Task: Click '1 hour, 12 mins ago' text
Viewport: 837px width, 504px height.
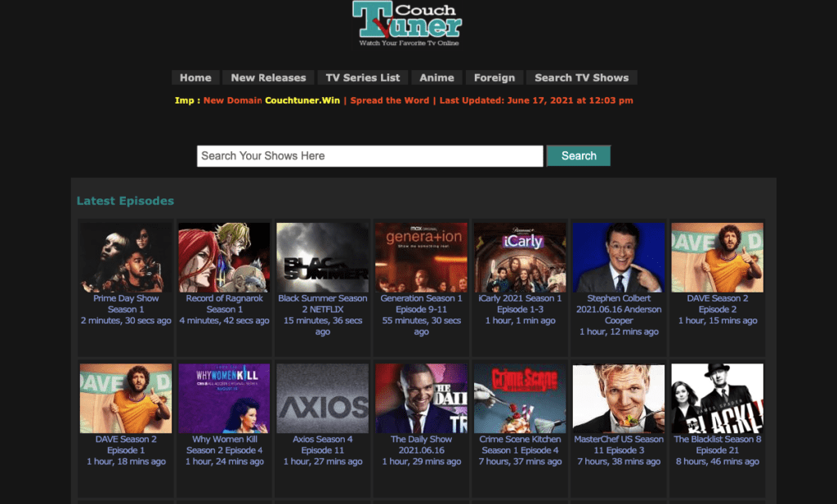Action: point(619,332)
